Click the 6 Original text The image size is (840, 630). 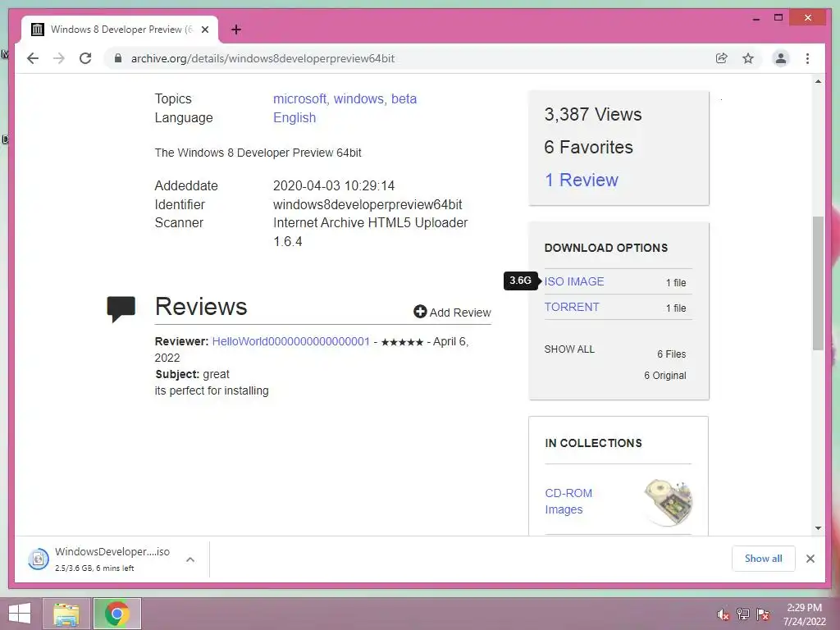[x=664, y=376]
